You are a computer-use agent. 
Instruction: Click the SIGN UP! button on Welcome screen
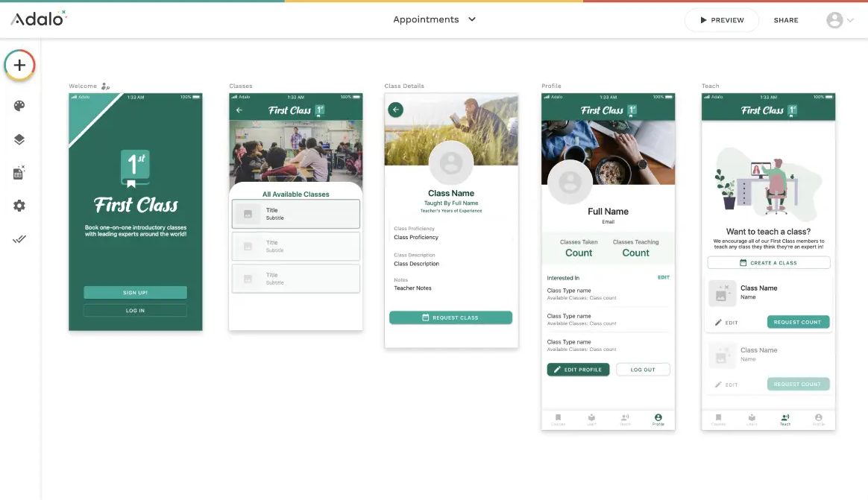tap(135, 293)
